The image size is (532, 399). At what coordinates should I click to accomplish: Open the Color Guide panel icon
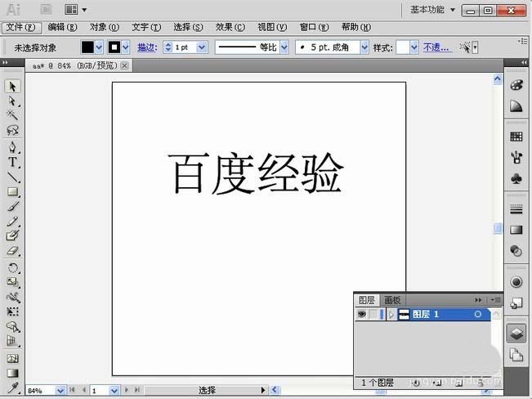[x=516, y=106]
